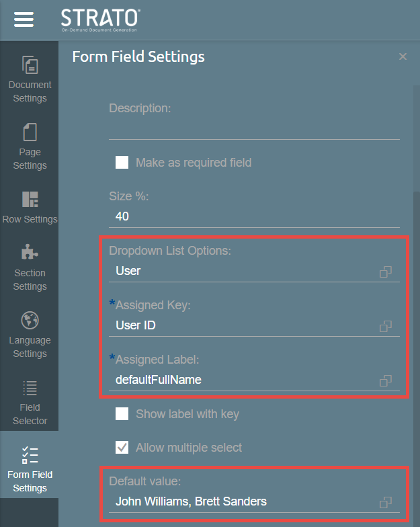
Task: Click the STRATO logo
Action: point(101,19)
